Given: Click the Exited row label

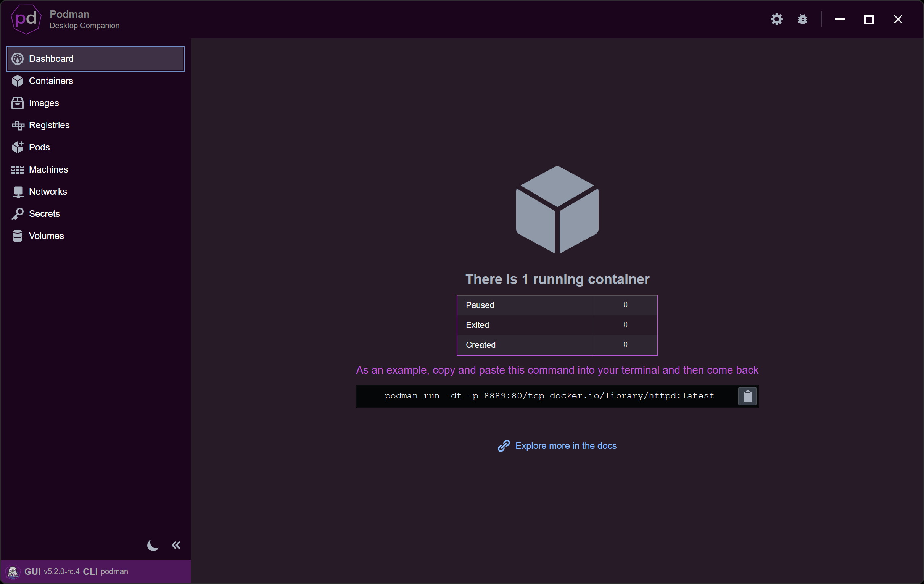Looking at the screenshot, I should [477, 325].
